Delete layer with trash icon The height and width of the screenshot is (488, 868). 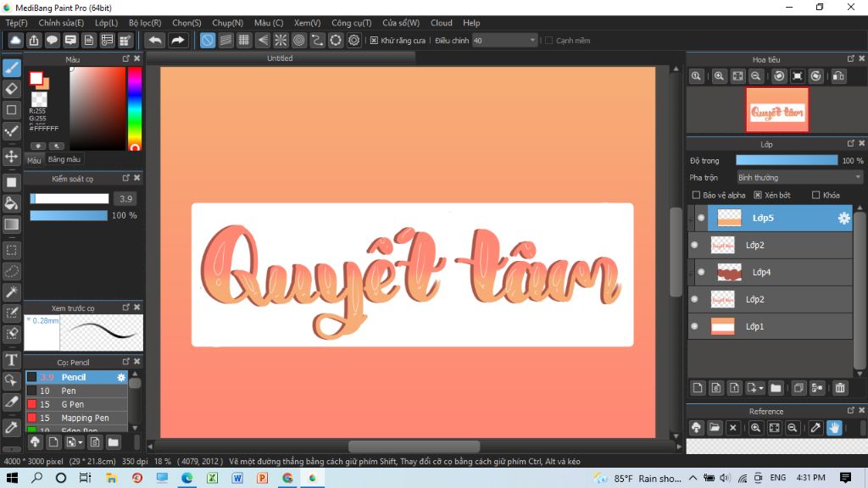(840, 388)
